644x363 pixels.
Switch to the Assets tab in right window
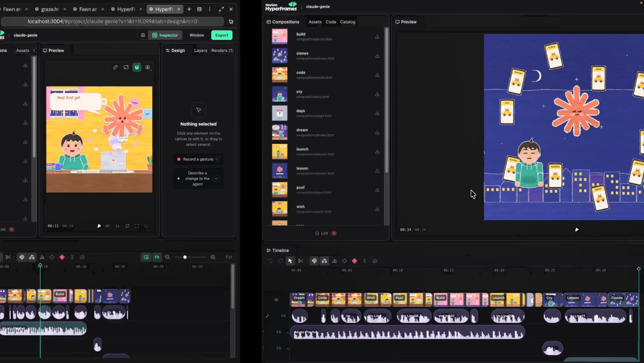click(315, 21)
